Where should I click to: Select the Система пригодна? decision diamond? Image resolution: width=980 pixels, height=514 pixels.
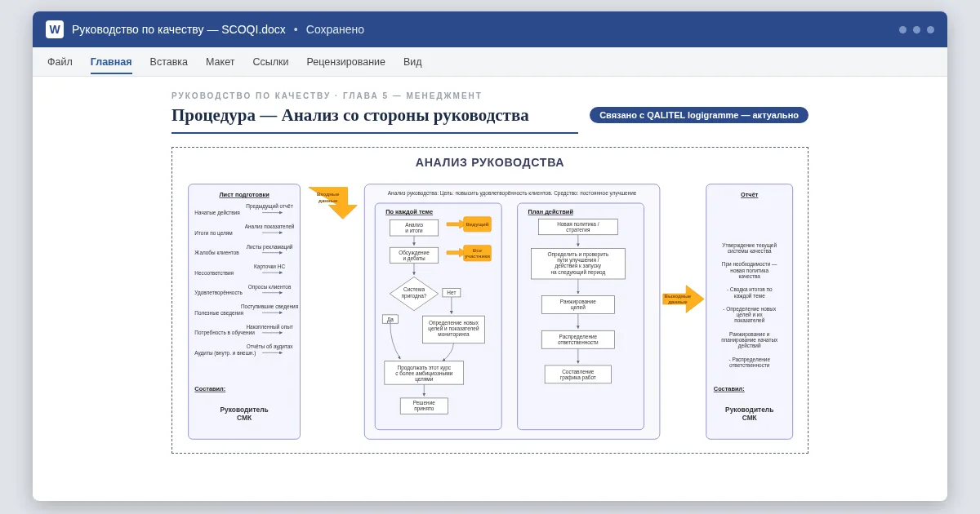click(414, 293)
